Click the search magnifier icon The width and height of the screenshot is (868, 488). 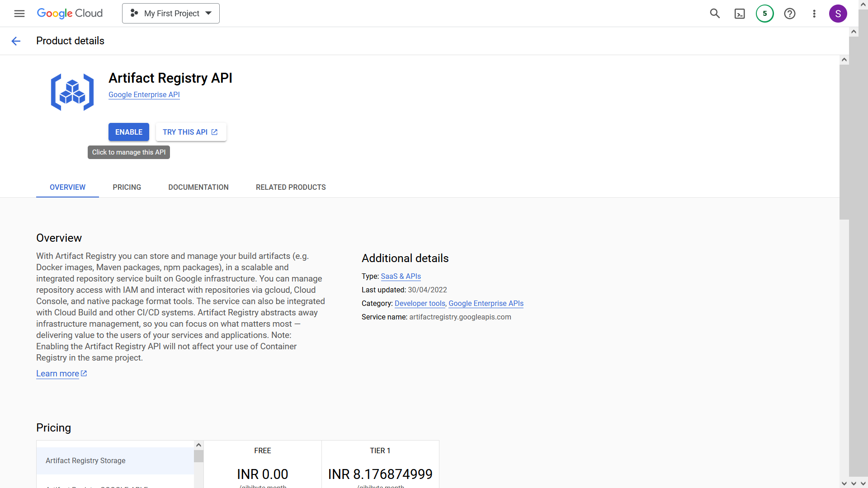coord(715,14)
